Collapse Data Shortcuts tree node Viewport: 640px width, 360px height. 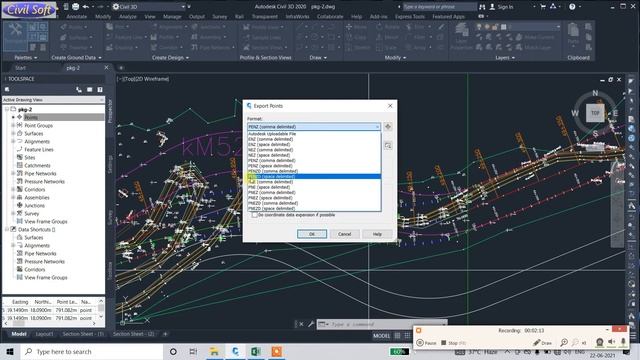tap(7, 229)
